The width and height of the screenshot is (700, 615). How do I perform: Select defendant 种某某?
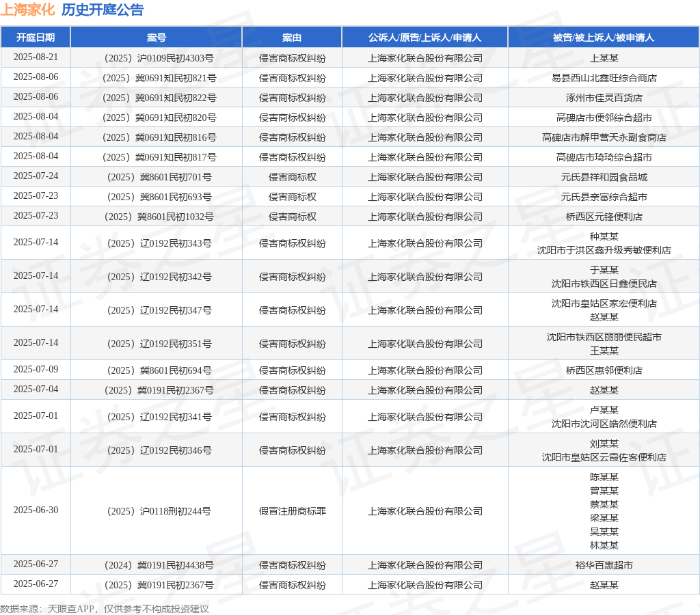(604, 236)
